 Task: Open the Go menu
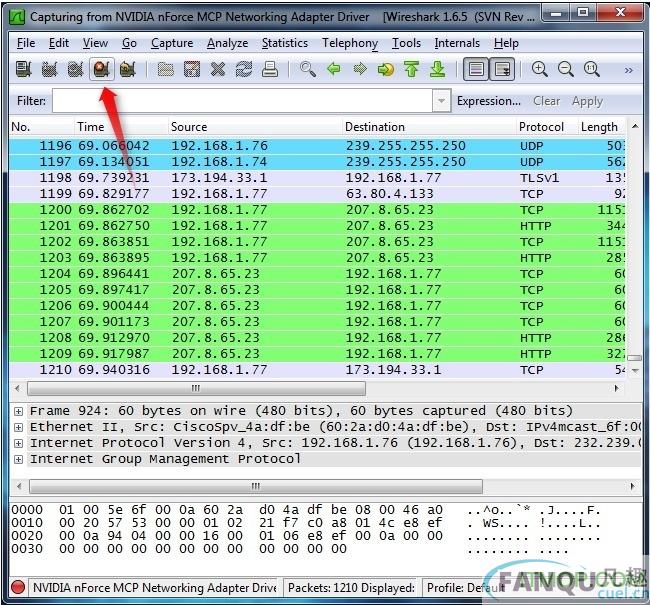(129, 43)
